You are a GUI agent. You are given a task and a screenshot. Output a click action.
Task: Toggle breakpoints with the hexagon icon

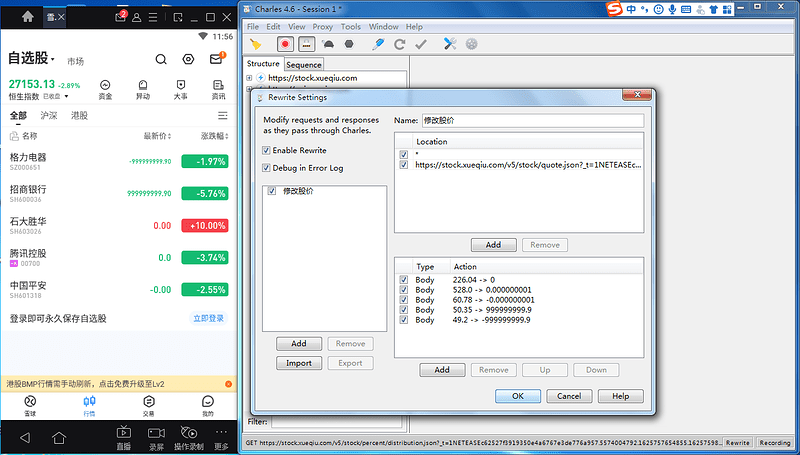[349, 44]
